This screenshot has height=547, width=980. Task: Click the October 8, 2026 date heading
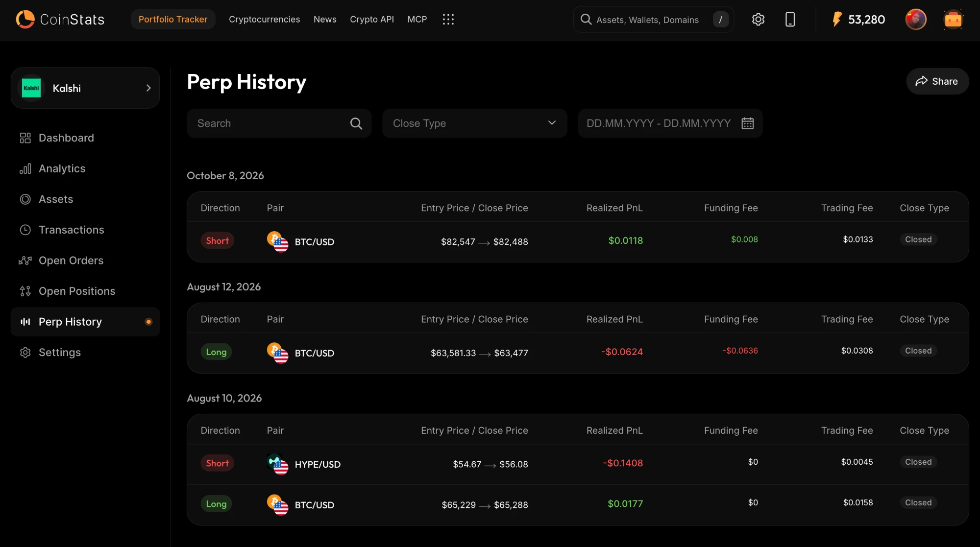[225, 175]
